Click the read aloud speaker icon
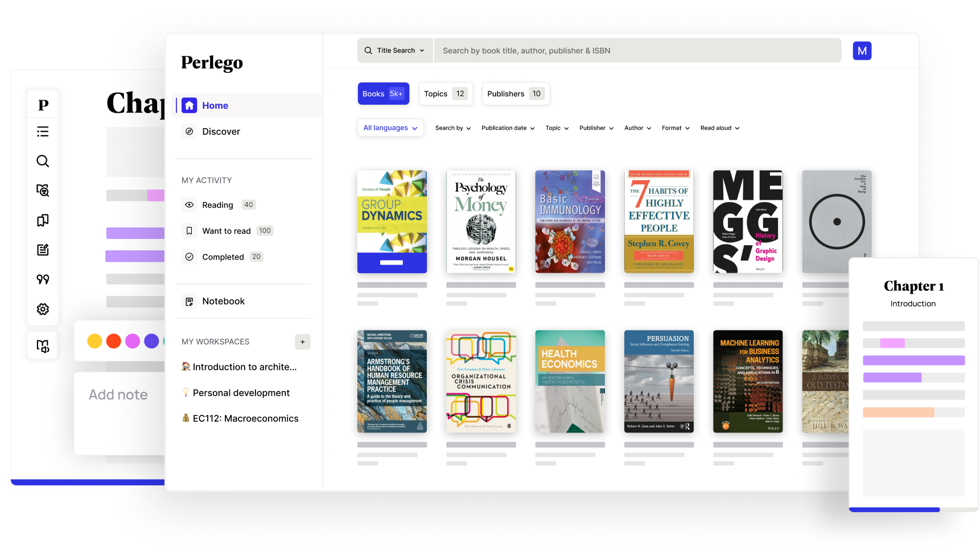Image resolution: width=980 pixels, height=556 pixels. [x=43, y=346]
